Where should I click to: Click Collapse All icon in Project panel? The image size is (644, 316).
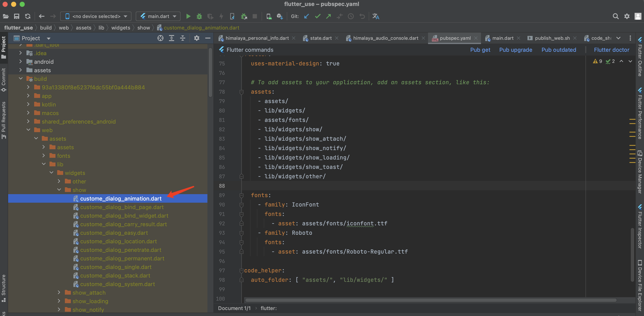(x=182, y=38)
